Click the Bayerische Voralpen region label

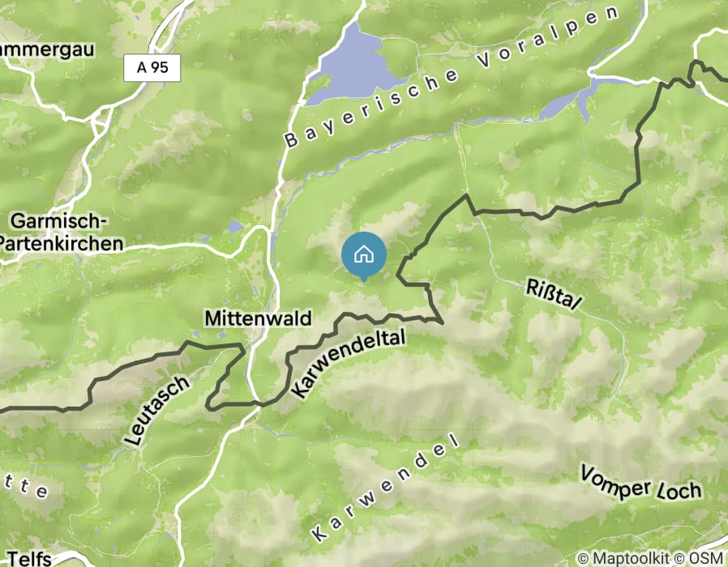click(x=452, y=77)
